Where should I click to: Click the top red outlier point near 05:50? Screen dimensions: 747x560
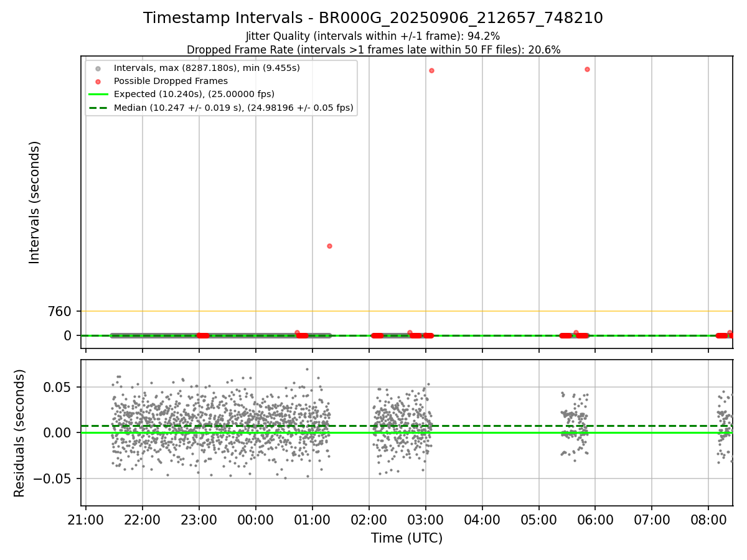(587, 69)
